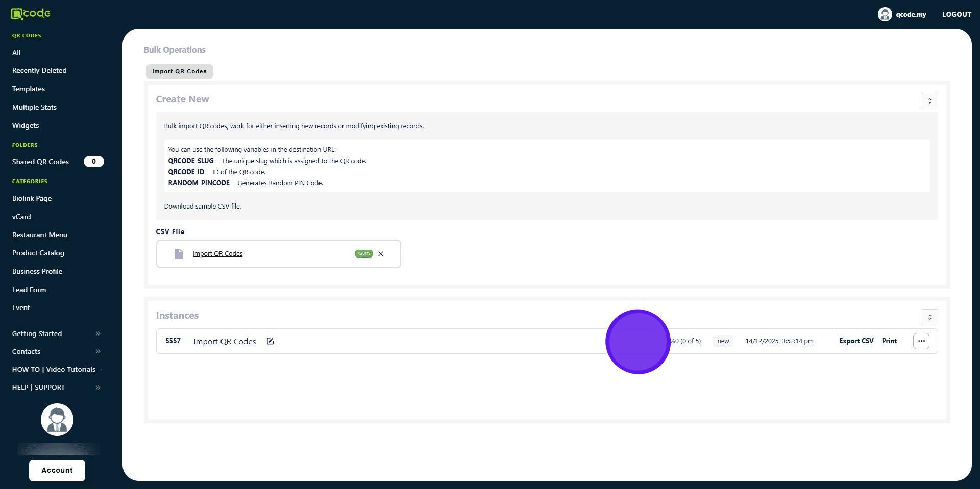Click the Qcode logo in the sidebar

coord(31,14)
